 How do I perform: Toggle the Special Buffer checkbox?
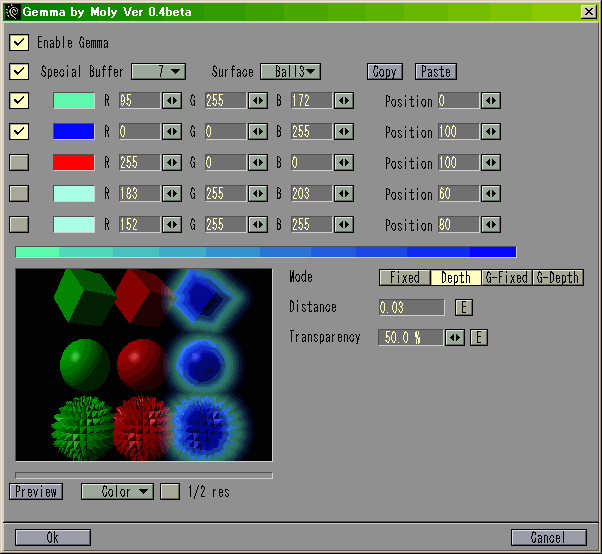tap(19, 71)
